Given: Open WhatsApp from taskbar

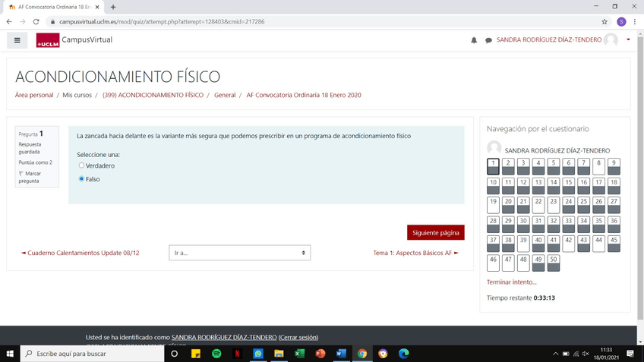Looking at the screenshot, I should coord(258,354).
